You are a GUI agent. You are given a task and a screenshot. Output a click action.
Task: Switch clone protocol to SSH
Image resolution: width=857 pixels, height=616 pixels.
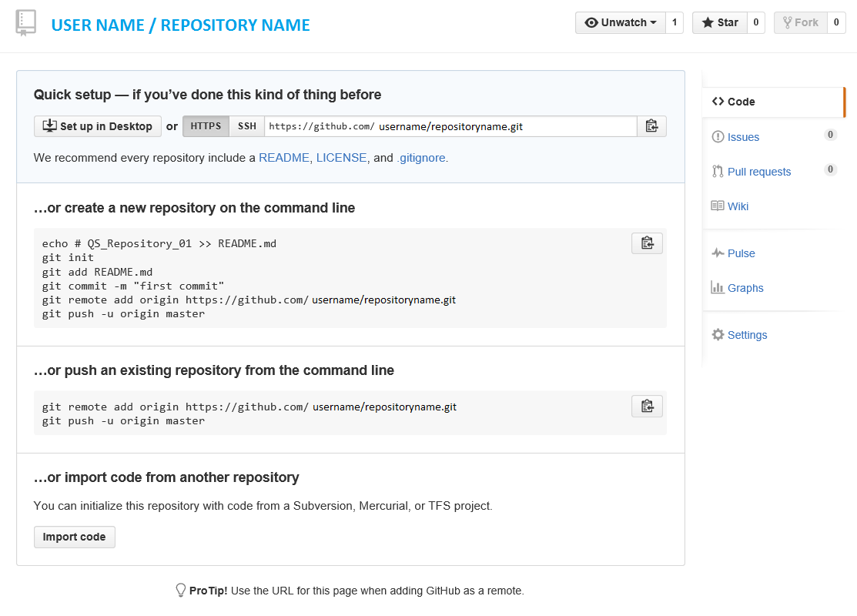click(246, 126)
